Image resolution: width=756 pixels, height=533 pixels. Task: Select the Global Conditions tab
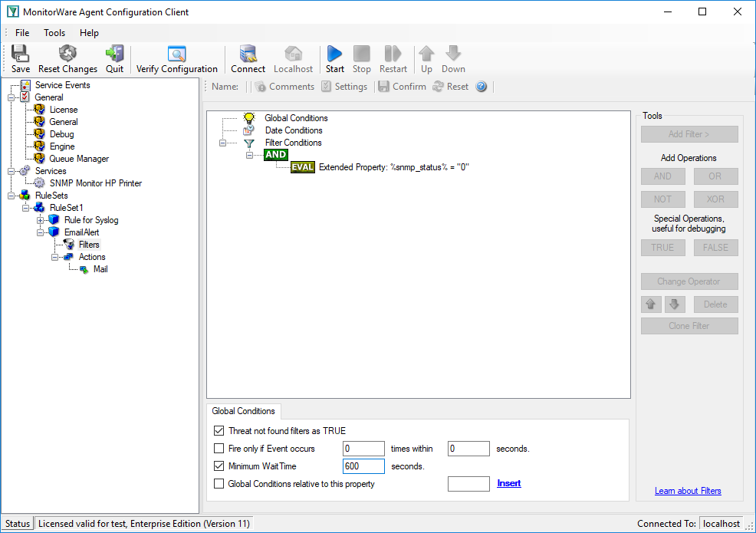click(x=244, y=411)
